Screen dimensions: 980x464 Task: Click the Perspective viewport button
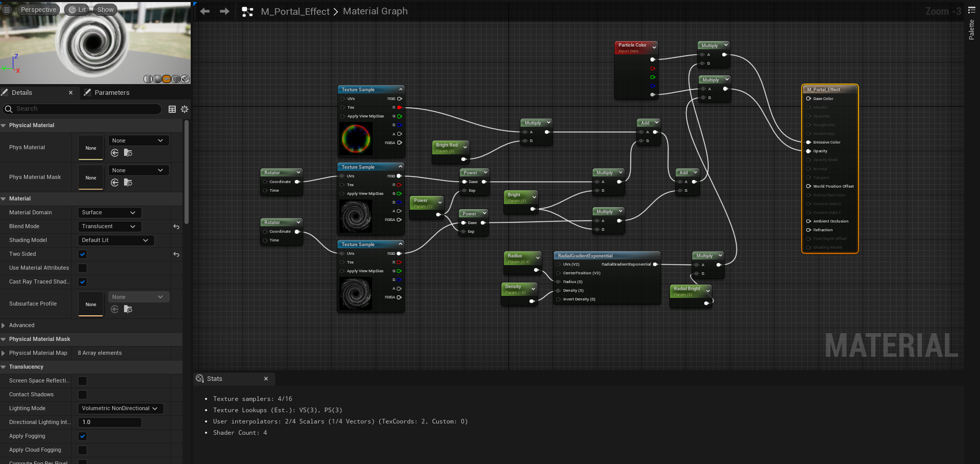pos(38,10)
